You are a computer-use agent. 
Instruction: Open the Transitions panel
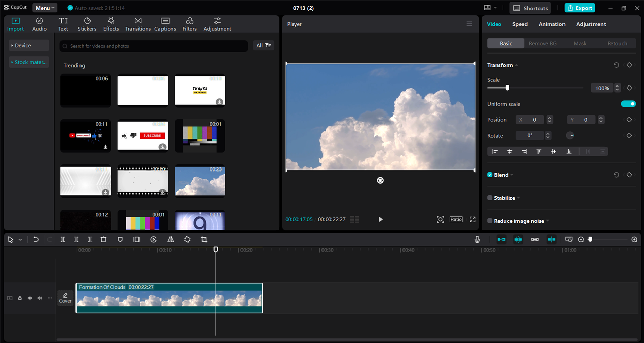pyautogui.click(x=138, y=24)
